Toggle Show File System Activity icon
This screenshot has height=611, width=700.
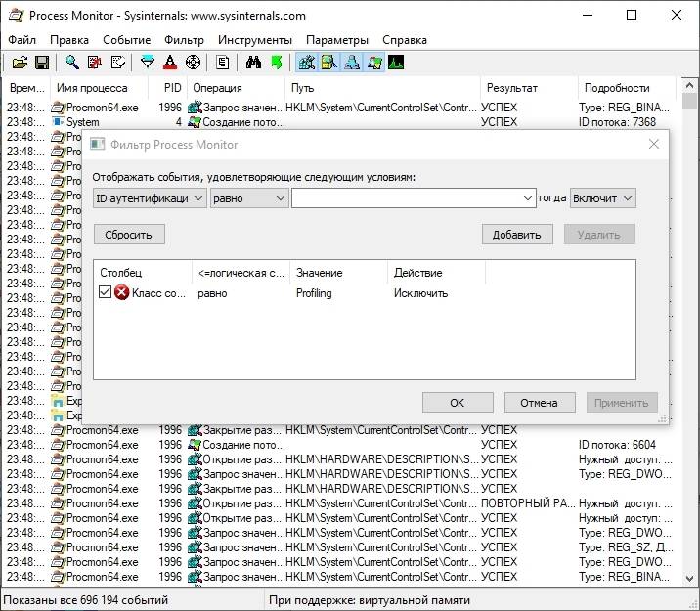[329, 63]
